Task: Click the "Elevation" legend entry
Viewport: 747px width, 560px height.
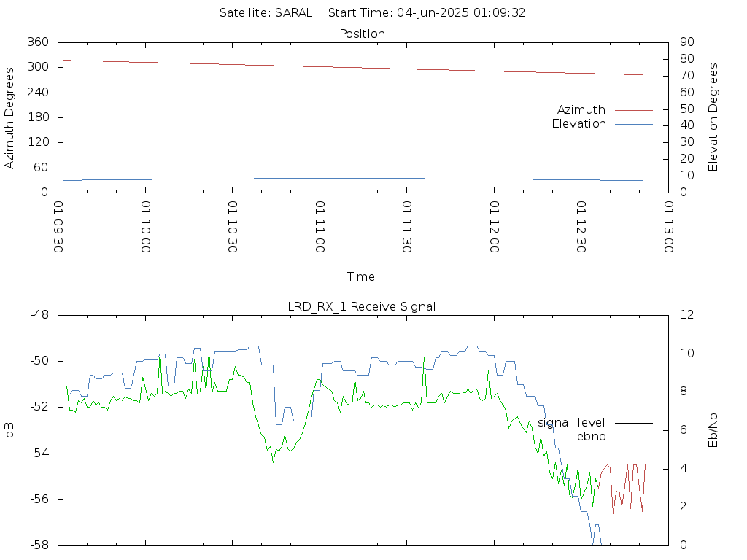Action: coord(578,124)
